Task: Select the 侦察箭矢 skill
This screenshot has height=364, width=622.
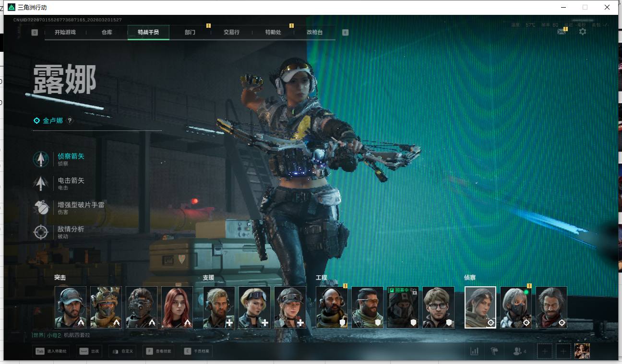Action: [x=59, y=159]
